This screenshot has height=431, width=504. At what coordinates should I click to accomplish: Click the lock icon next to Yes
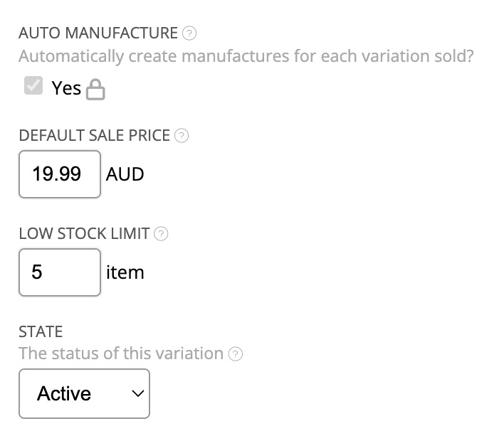(x=95, y=90)
